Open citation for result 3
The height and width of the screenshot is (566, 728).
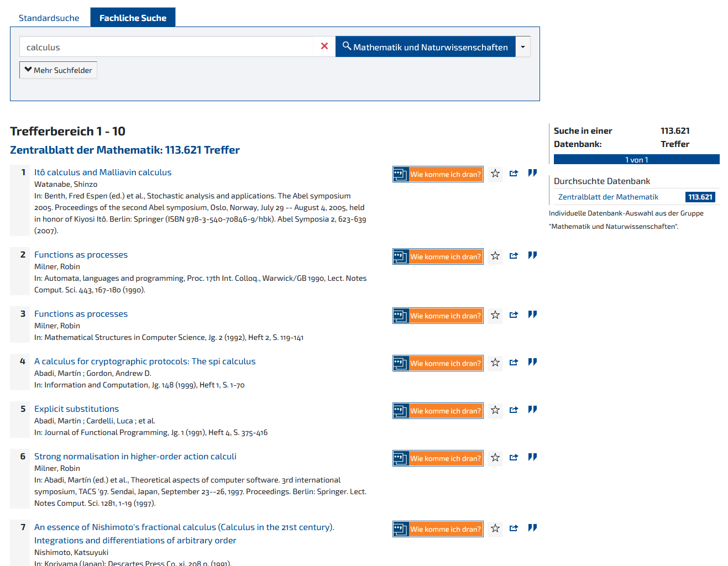point(532,315)
